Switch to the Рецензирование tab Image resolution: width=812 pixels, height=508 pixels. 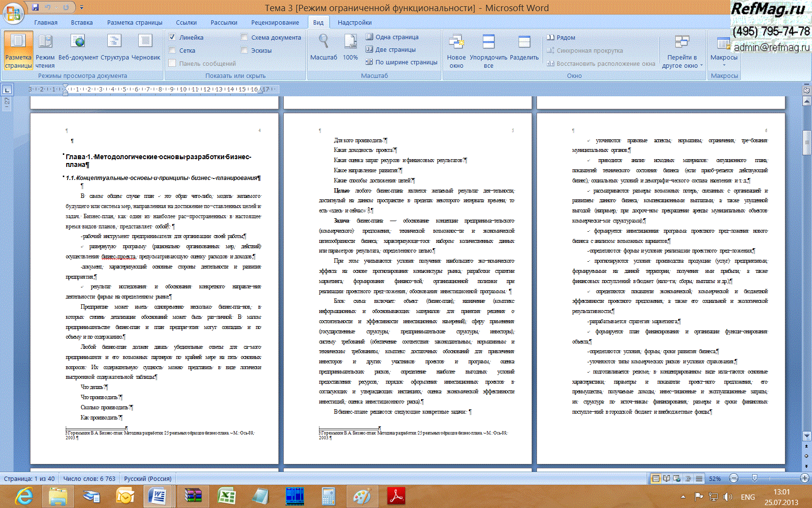275,22
